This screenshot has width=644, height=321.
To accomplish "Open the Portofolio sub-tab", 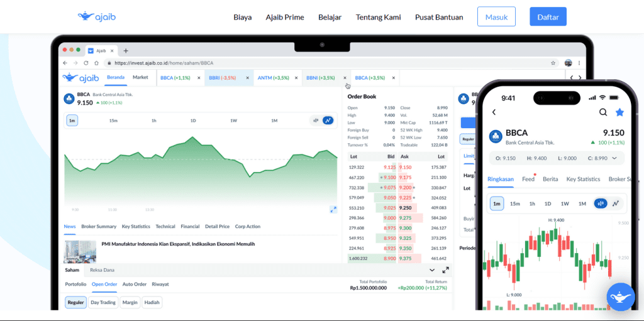I will [75, 284].
